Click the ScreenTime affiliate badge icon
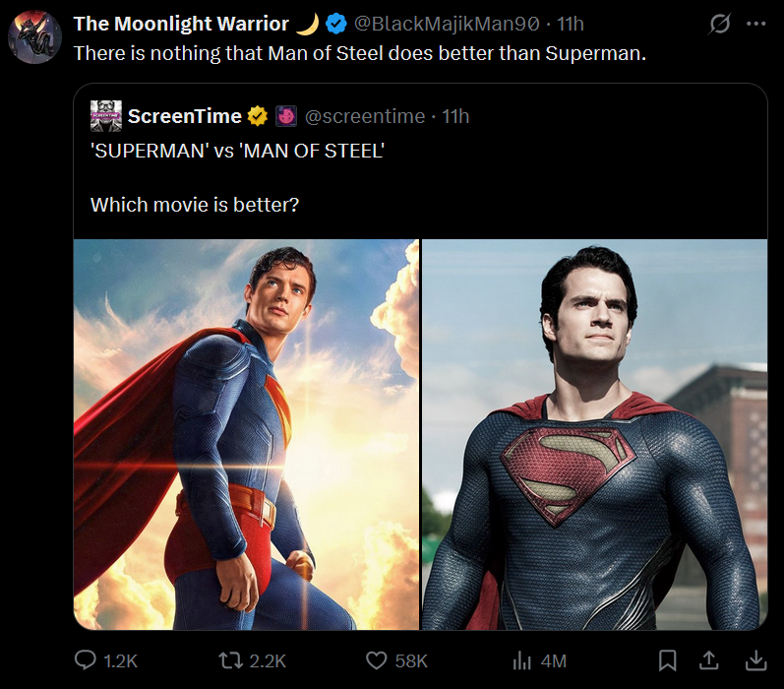The image size is (784, 689). tap(286, 116)
